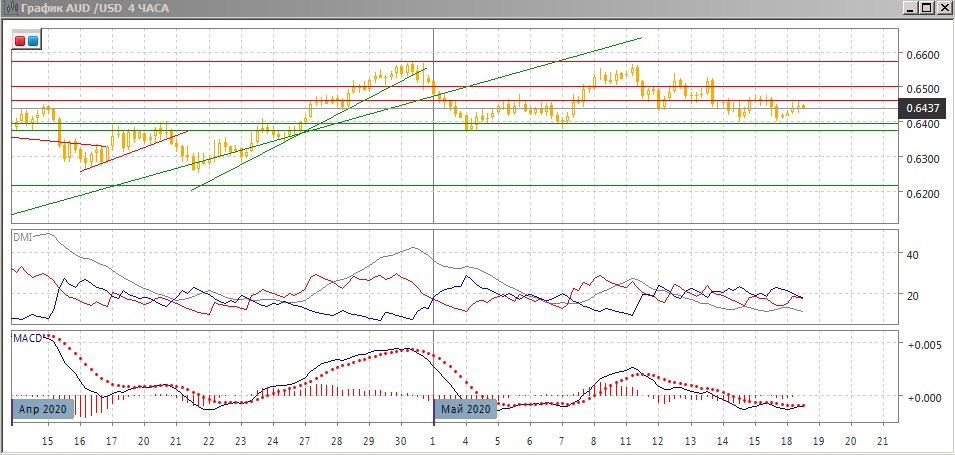Click the candlestick chart icon in title bar
This screenshot has width=955, height=455.
click(x=10, y=8)
